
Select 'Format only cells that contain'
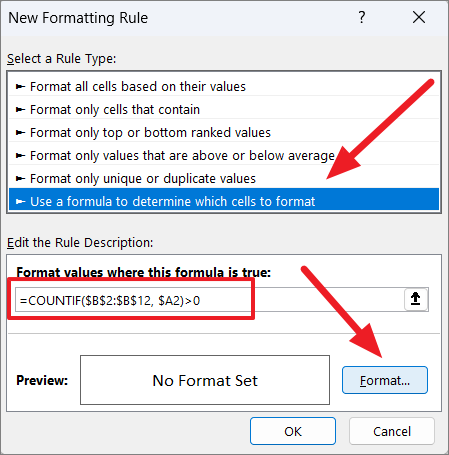pos(224,110)
